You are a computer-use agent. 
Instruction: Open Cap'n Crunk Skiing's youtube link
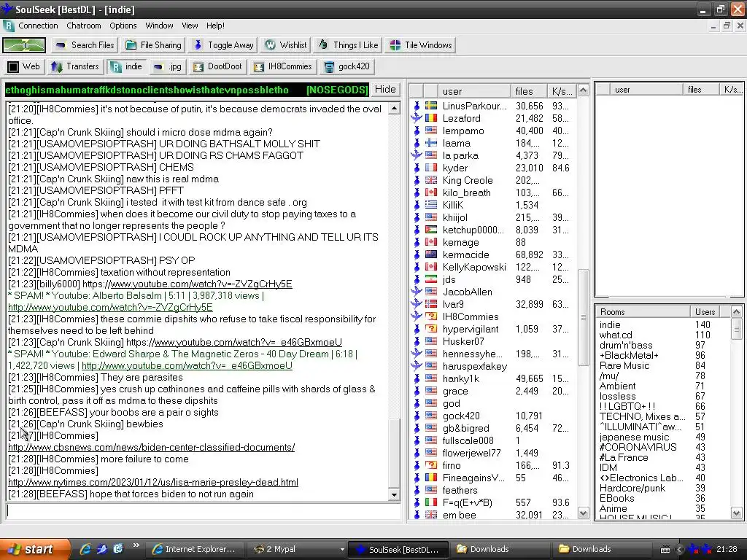pyautogui.click(x=247, y=343)
